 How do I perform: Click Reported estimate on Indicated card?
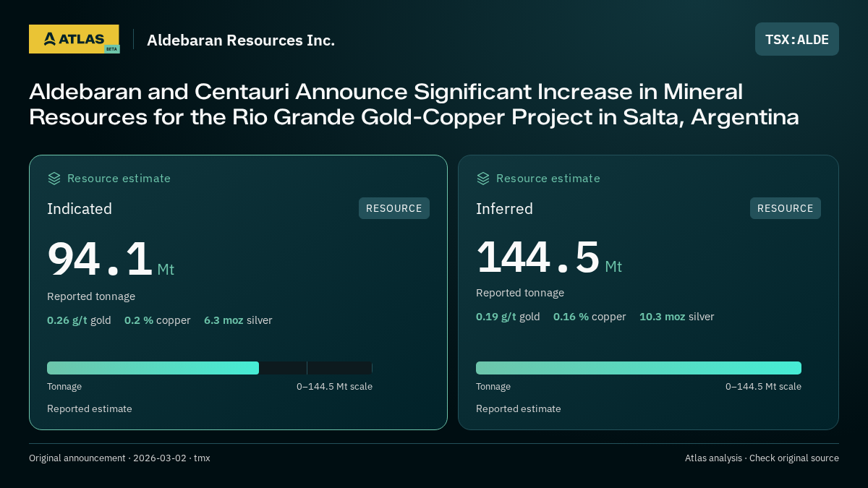pos(90,409)
